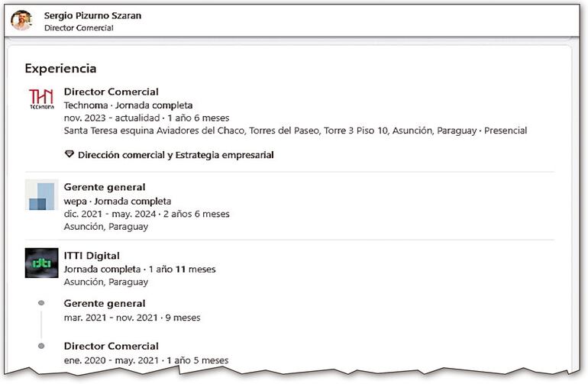Click the wepa company logo placeholder
Viewport: 588px width, 384px height.
click(40, 196)
